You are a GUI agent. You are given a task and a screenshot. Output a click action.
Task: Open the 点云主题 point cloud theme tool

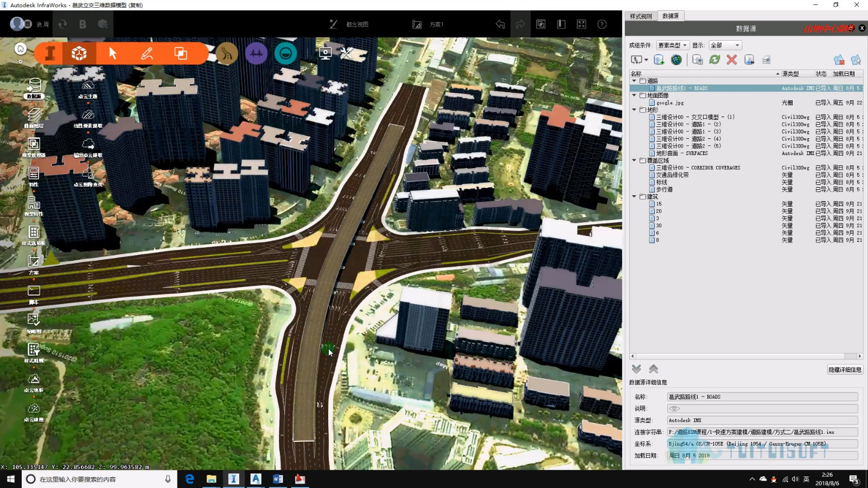coord(88,88)
